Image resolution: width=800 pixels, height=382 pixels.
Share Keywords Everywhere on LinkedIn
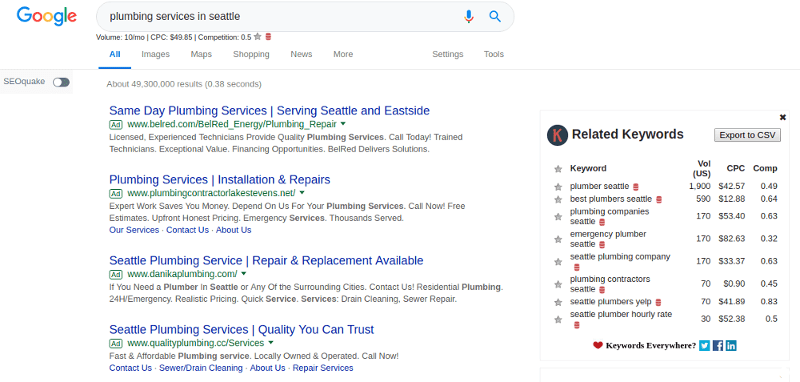click(x=731, y=345)
